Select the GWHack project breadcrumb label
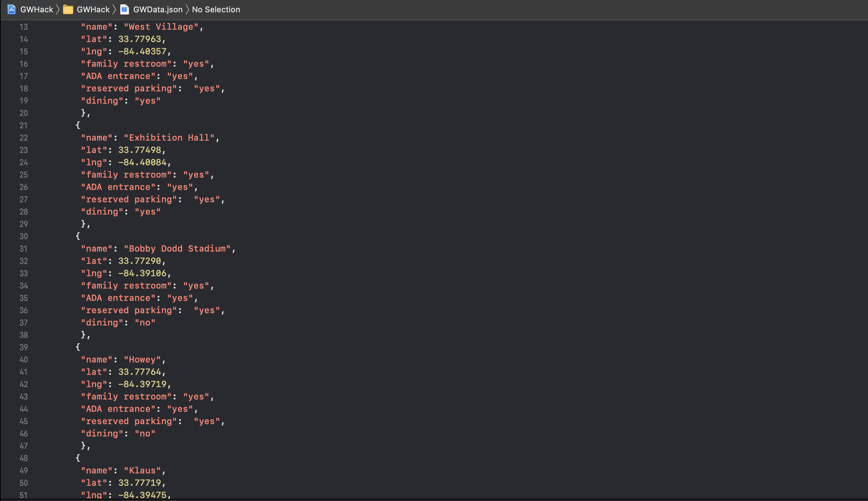868x501 pixels. coord(37,9)
